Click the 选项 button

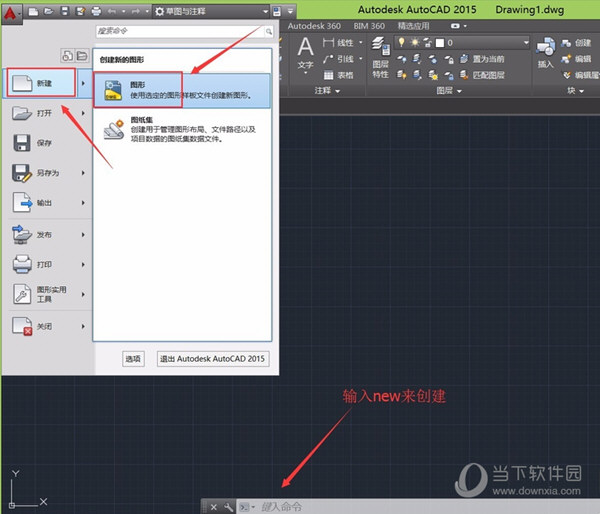(133, 359)
